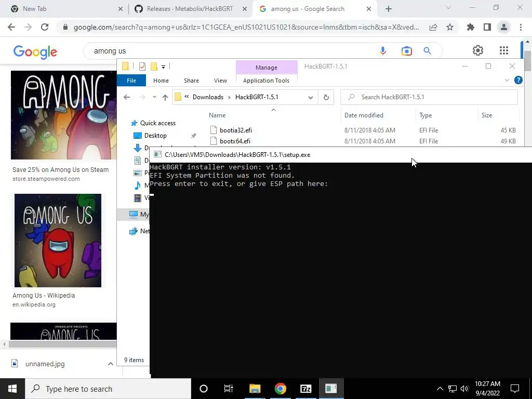Viewport: 532px width, 399px height.
Task: Search by voice microphone icon
Action: tap(383, 51)
